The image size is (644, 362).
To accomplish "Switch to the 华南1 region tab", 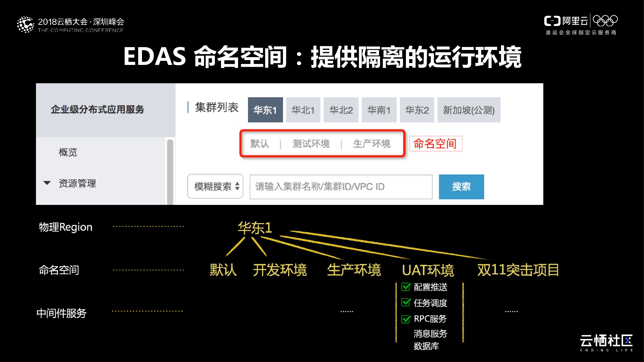I will pos(379,110).
